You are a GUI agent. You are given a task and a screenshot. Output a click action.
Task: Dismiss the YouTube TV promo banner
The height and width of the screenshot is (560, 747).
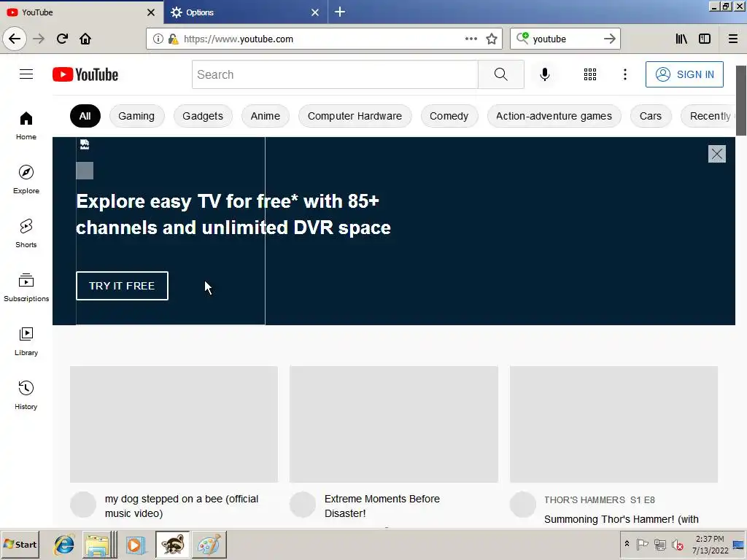[717, 154]
